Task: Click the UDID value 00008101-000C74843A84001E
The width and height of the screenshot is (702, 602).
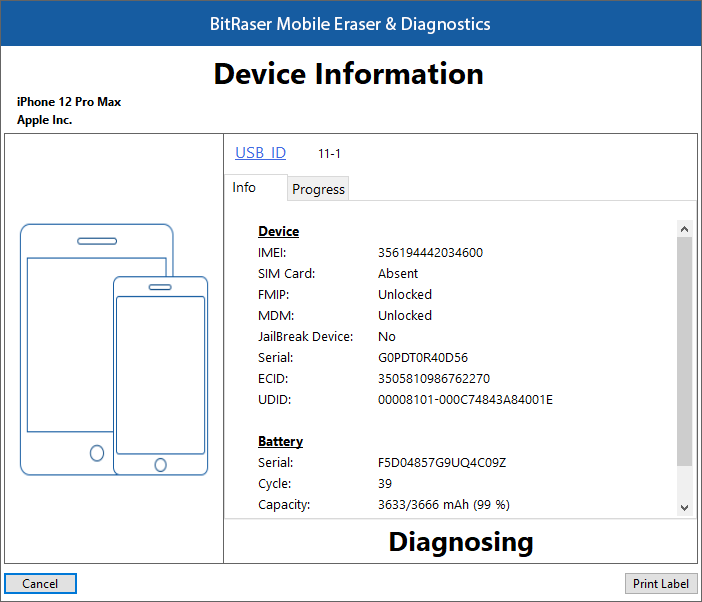Action: point(465,400)
